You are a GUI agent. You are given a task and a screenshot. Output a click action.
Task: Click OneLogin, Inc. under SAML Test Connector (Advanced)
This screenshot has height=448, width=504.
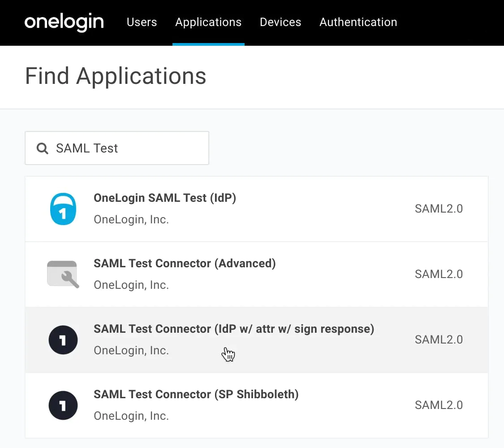coord(131,285)
